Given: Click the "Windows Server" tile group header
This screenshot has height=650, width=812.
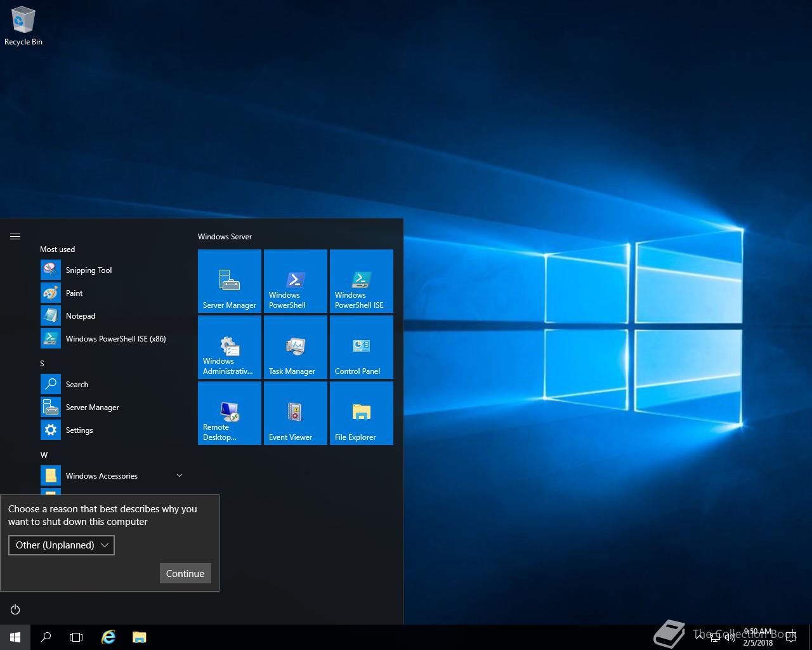Looking at the screenshot, I should point(225,237).
